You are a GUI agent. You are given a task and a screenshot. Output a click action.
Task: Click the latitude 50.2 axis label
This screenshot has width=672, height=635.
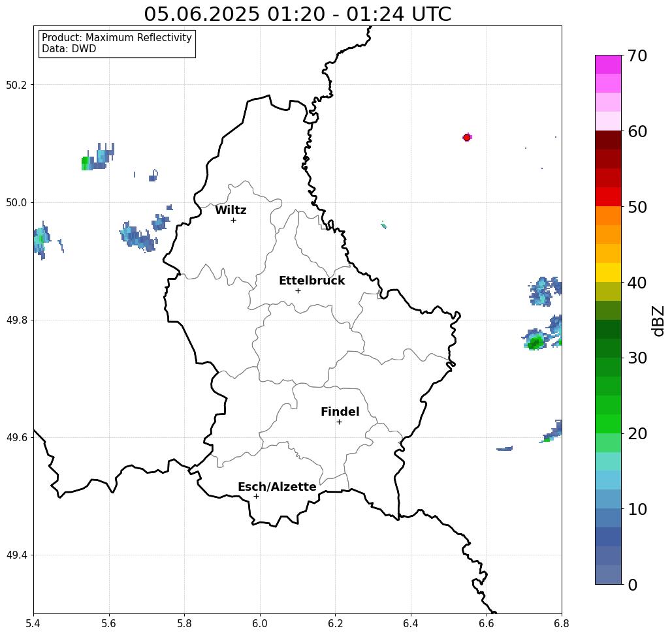[x=16, y=85]
